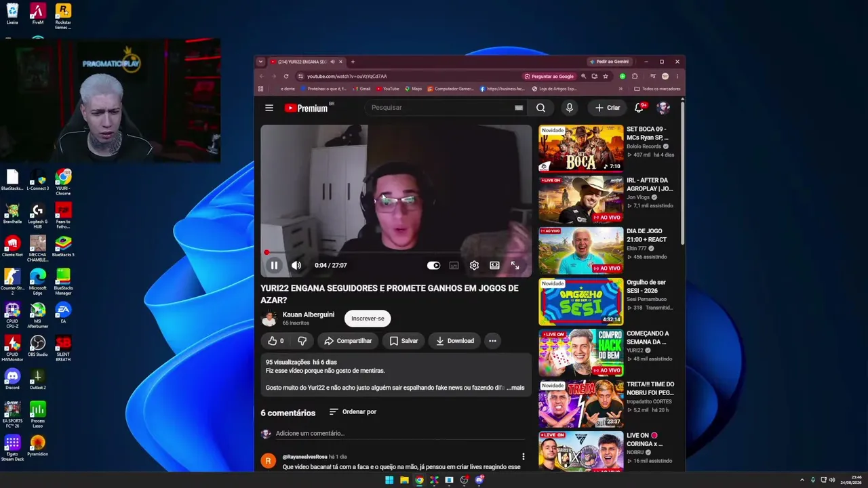Share the video via Compartilhar

(x=349, y=341)
